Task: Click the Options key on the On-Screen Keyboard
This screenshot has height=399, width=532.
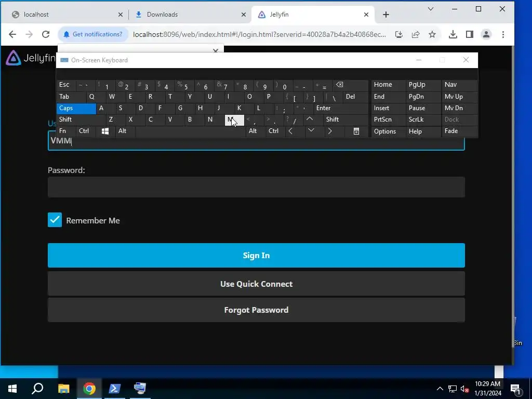Action: point(388,131)
